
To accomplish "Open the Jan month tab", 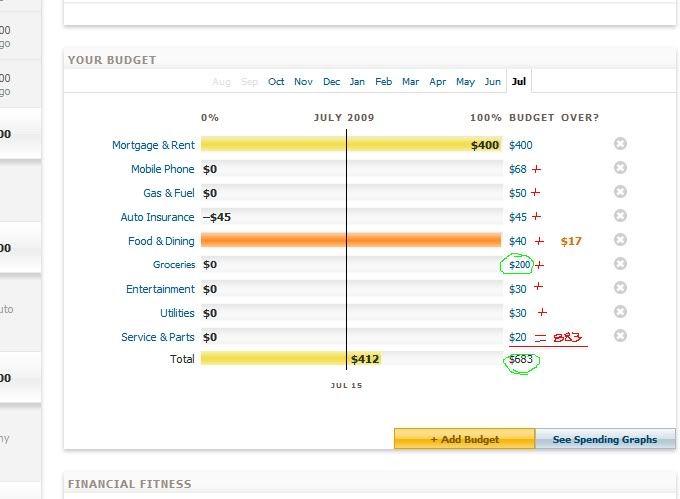I will tap(357, 82).
